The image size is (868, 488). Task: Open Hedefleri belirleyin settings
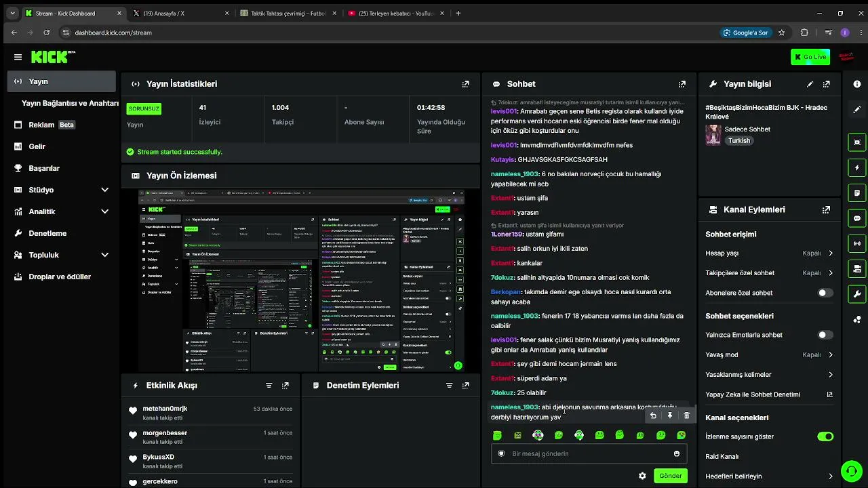[769, 476]
